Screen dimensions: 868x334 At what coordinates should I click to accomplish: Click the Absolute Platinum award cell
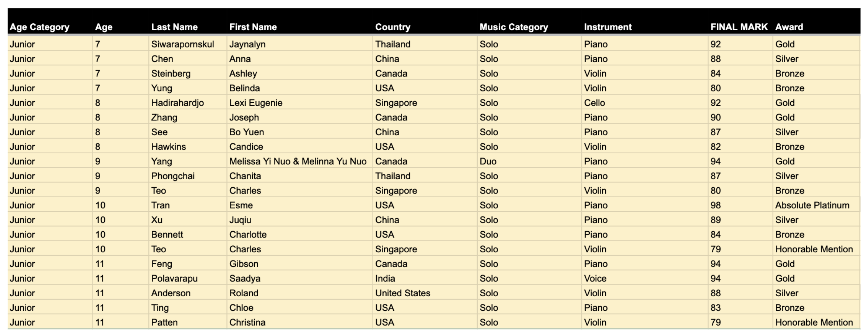(x=815, y=205)
